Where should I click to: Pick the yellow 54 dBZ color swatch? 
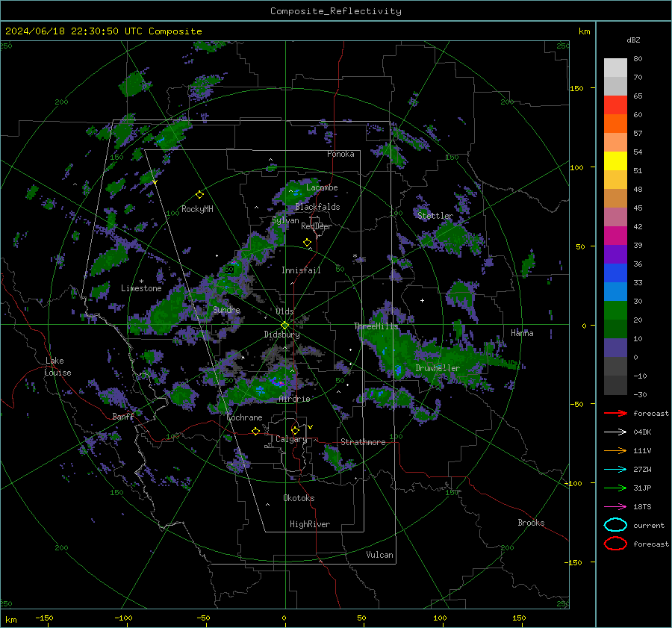(x=615, y=161)
